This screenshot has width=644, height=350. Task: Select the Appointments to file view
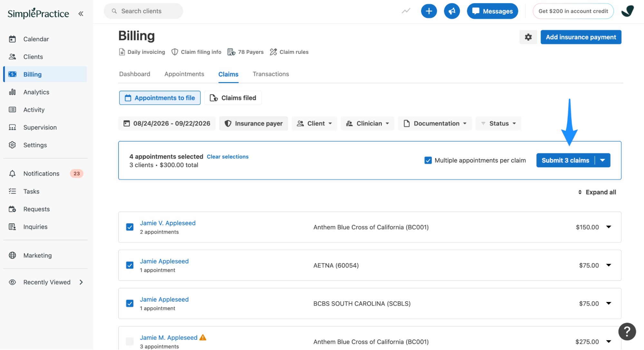(160, 98)
